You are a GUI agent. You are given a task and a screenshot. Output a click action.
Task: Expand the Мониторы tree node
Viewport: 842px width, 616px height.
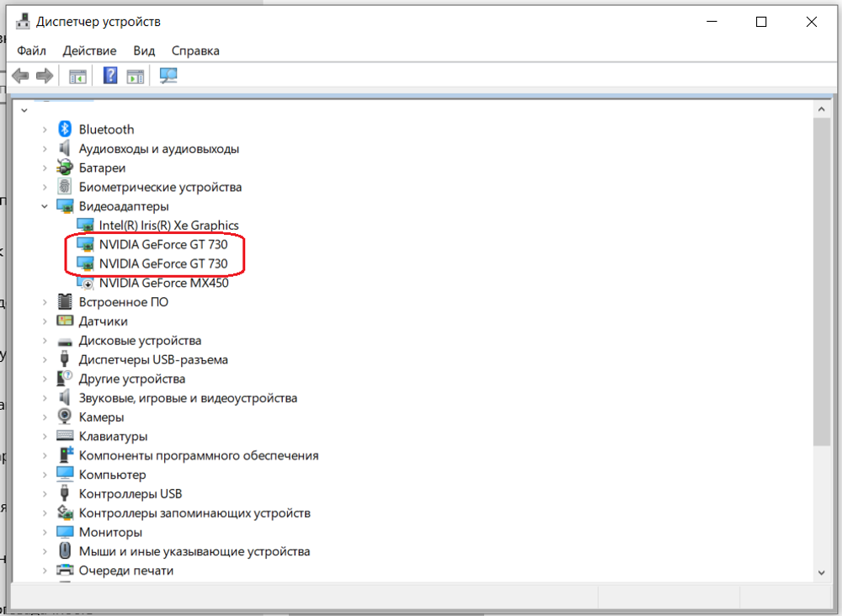(x=45, y=531)
